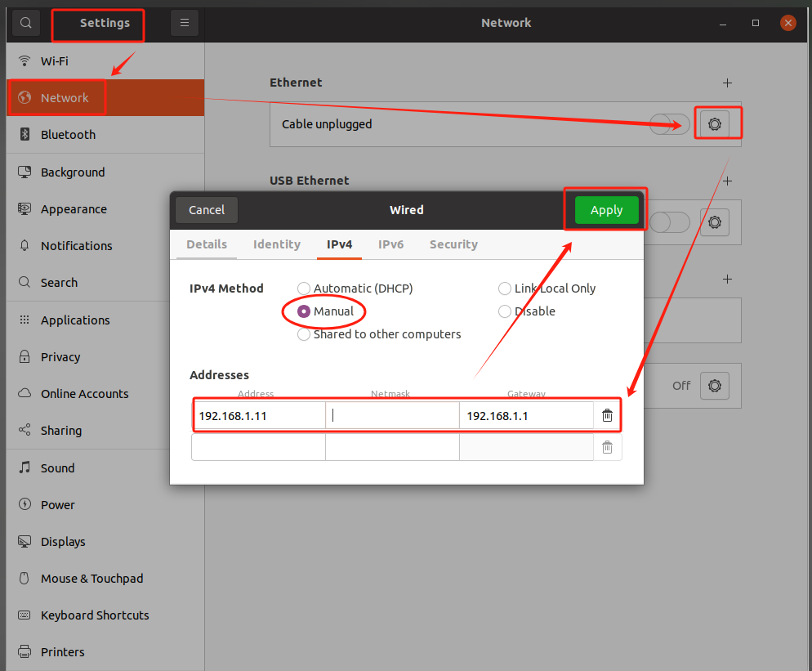
Task: Add new Ethernet connection with plus
Action: coord(727,83)
